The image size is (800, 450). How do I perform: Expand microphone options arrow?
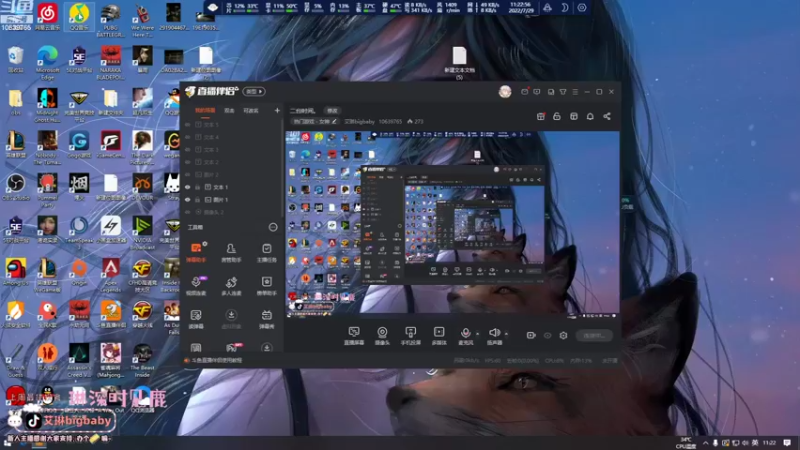point(478,334)
